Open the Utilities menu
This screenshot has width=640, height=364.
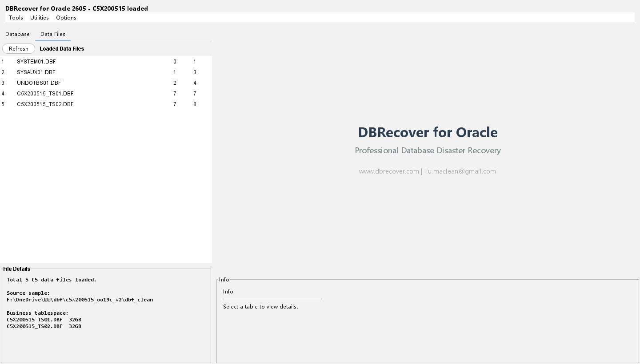click(x=40, y=18)
